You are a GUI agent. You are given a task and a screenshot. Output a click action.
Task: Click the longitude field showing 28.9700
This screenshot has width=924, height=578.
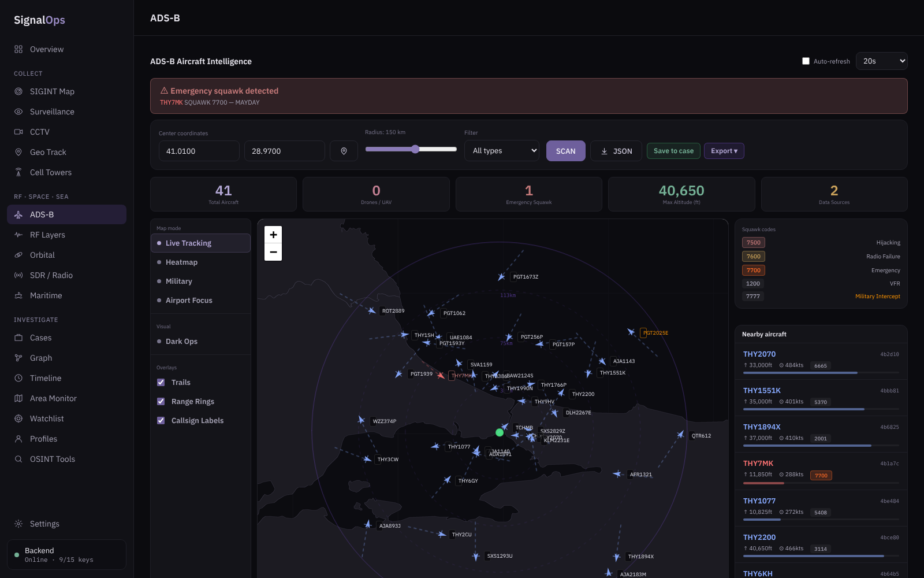tap(284, 151)
